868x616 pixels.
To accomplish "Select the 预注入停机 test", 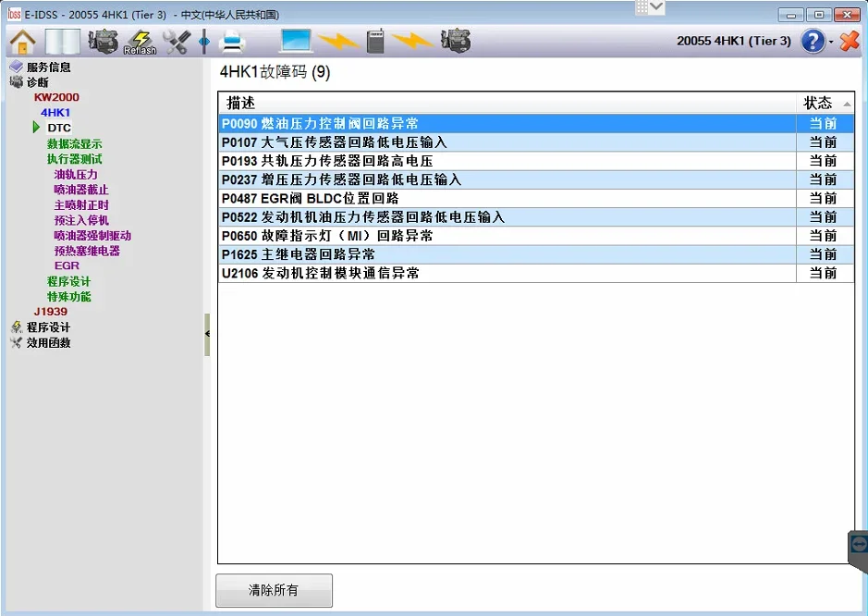I will (81, 220).
